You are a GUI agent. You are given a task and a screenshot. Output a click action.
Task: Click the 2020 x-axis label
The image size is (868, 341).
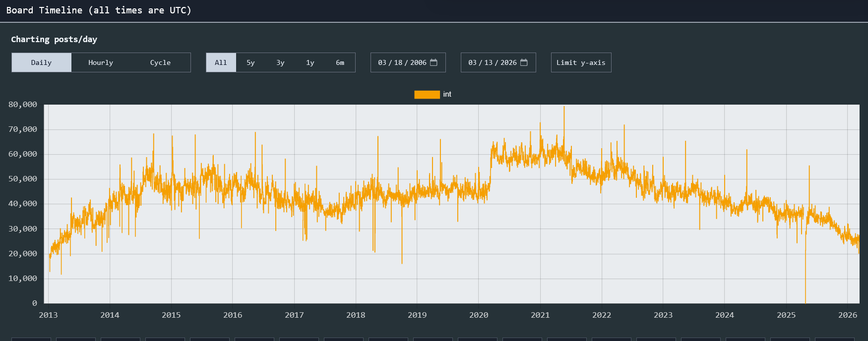pyautogui.click(x=479, y=315)
